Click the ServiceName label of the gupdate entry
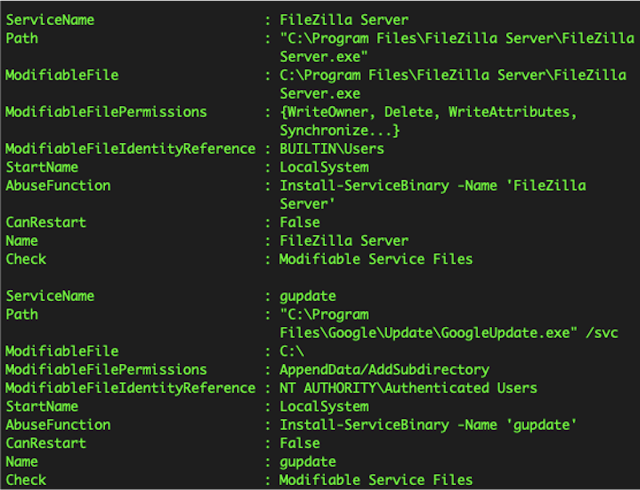Image resolution: width=640 pixels, height=490 pixels. pos(50,296)
